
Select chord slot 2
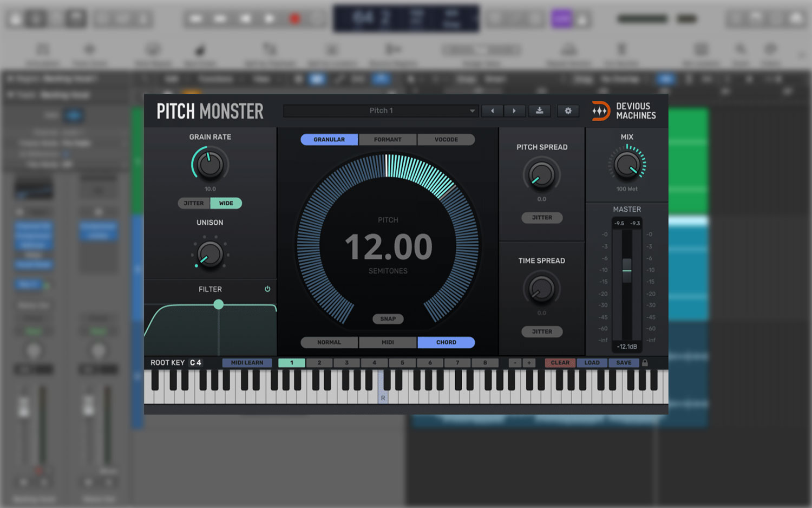(319, 363)
